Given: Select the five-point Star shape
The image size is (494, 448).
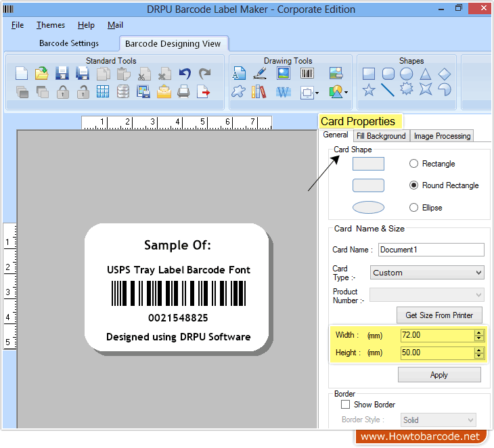Looking at the screenshot, I should [369, 90].
